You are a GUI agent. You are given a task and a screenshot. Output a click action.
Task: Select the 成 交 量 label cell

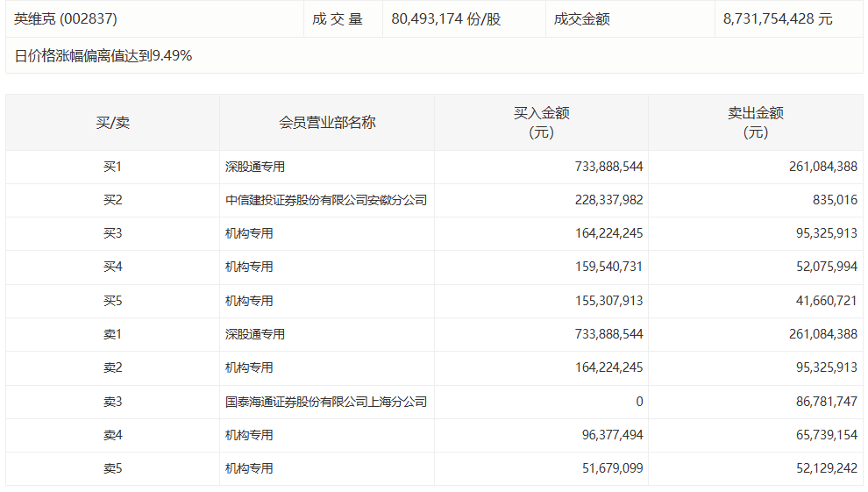click(338, 18)
